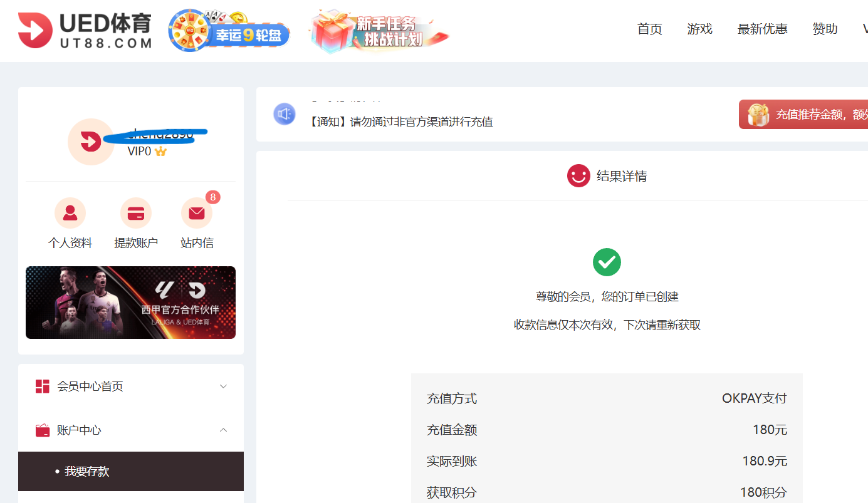
Task: Click the red smiley face icon
Action: click(578, 176)
